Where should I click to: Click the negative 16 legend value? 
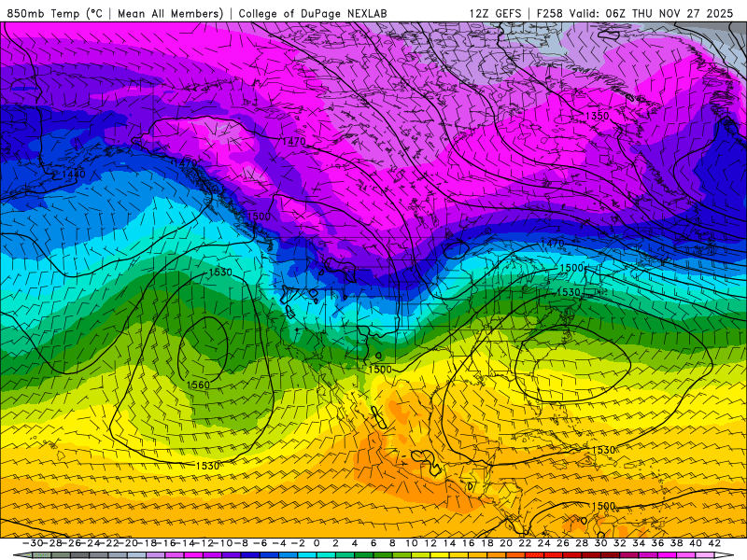(x=166, y=543)
